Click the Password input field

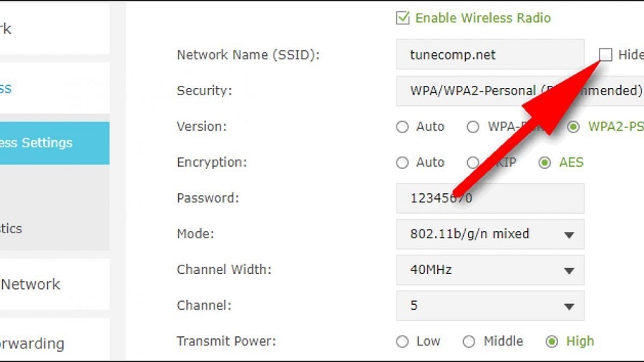pos(489,198)
